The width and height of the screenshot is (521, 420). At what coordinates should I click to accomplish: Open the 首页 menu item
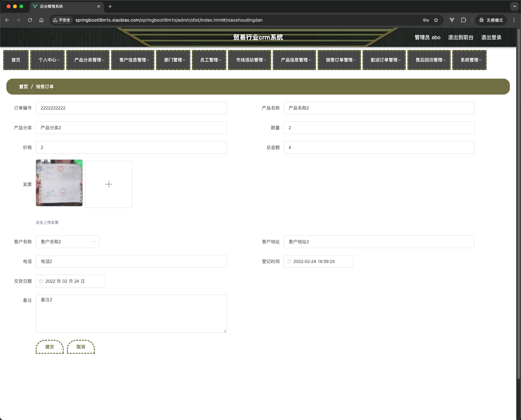(x=16, y=60)
